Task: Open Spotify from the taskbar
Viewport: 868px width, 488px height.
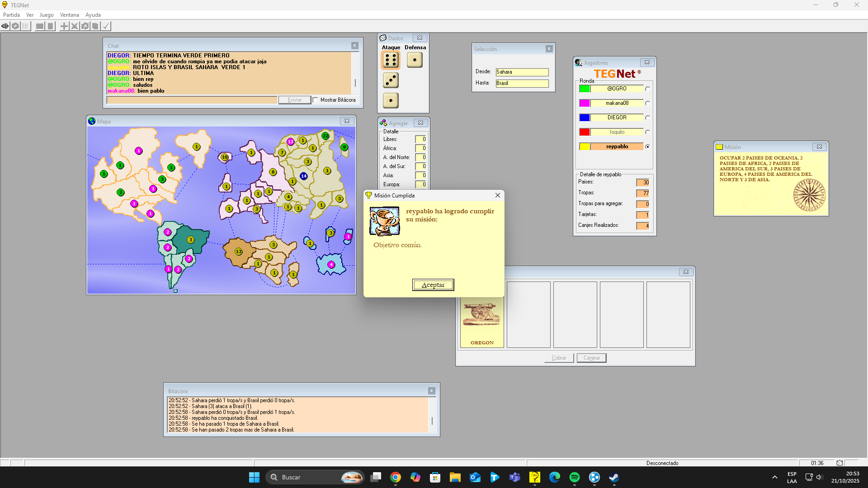Action: pos(574,477)
